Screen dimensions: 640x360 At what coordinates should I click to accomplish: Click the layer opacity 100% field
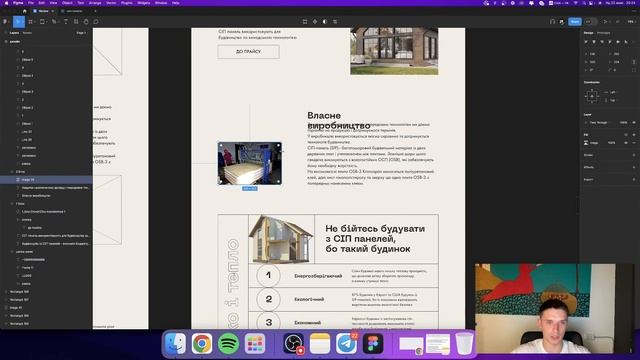coord(623,122)
